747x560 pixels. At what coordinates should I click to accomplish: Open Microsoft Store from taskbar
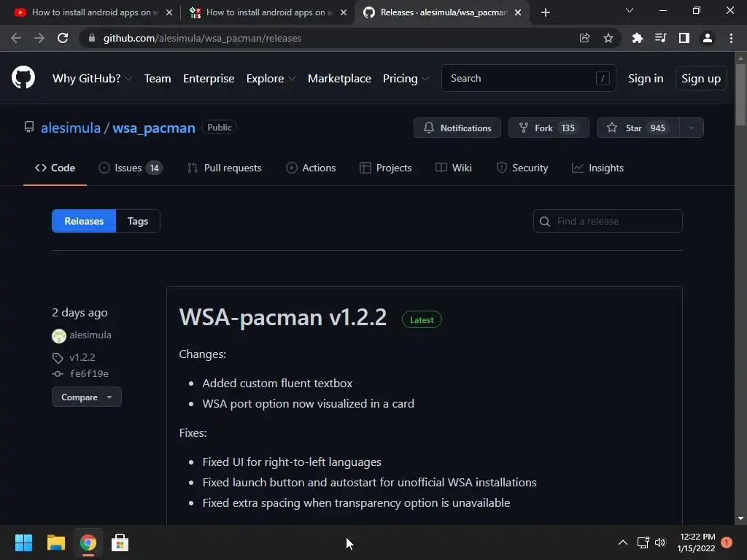[120, 542]
